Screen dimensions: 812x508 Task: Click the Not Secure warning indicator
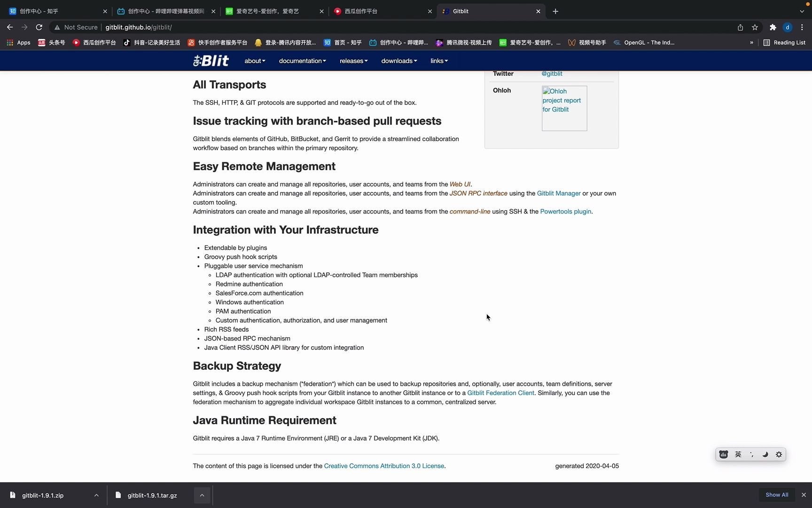[76, 27]
